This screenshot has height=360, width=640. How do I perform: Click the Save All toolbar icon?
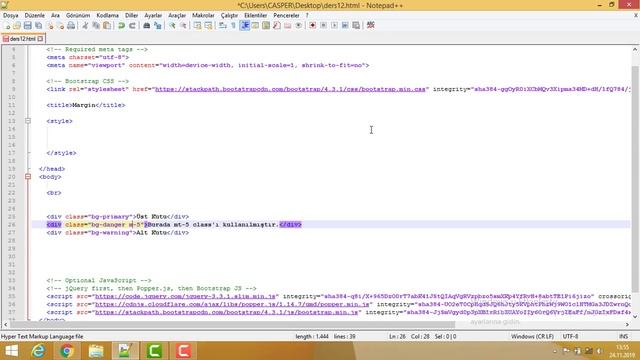[38, 25]
